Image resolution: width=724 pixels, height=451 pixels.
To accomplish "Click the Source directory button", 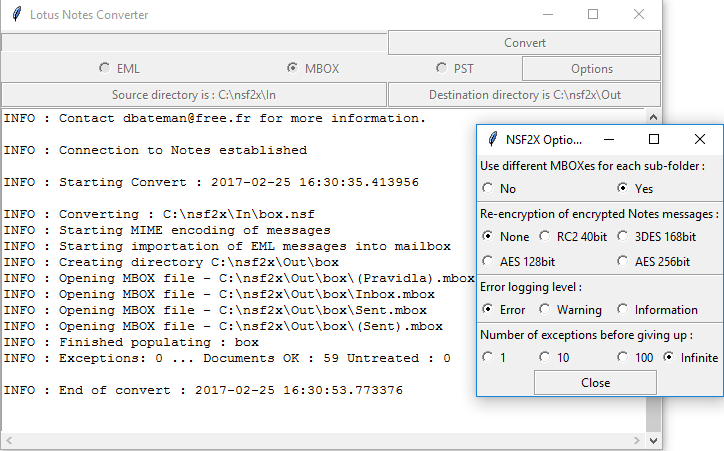I will [194, 95].
